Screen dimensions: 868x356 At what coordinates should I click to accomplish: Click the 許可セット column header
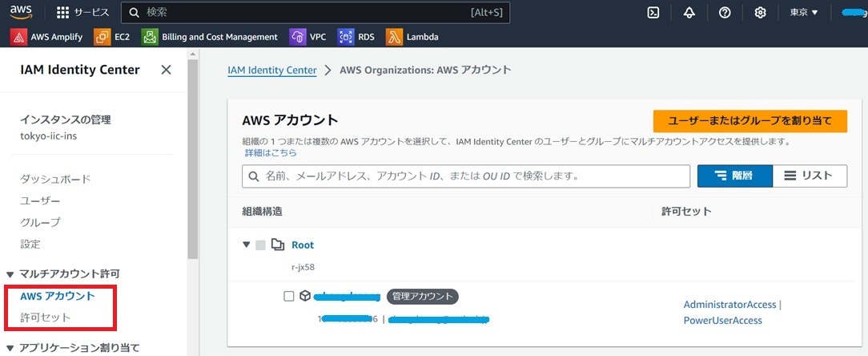coord(686,211)
